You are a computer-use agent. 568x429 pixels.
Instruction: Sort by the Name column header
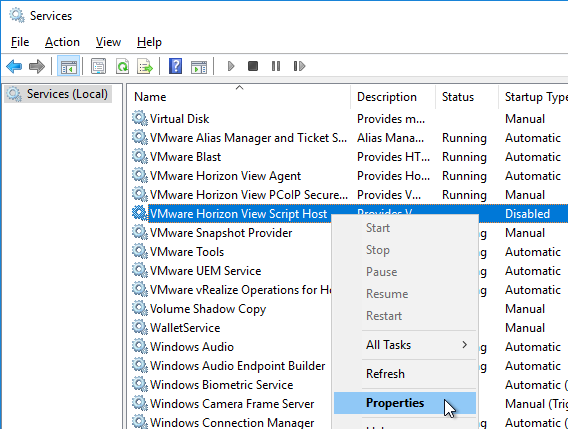(239, 97)
